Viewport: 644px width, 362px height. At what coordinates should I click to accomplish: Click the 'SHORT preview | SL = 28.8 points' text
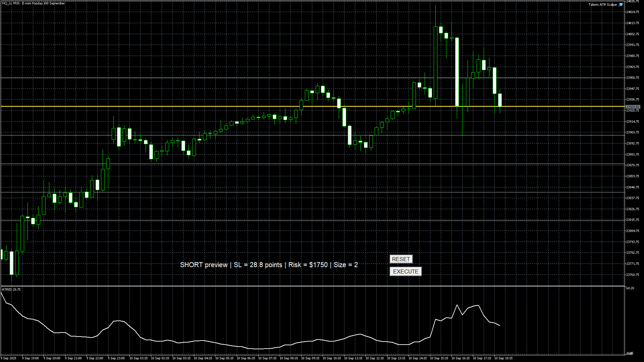231,265
